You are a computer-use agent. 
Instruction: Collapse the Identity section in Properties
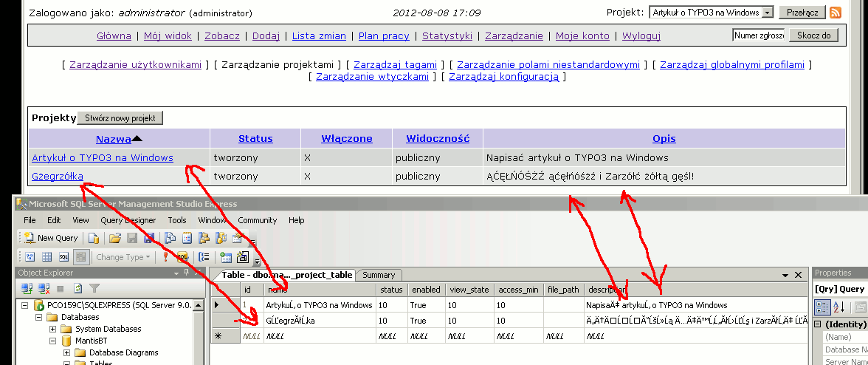pos(818,324)
